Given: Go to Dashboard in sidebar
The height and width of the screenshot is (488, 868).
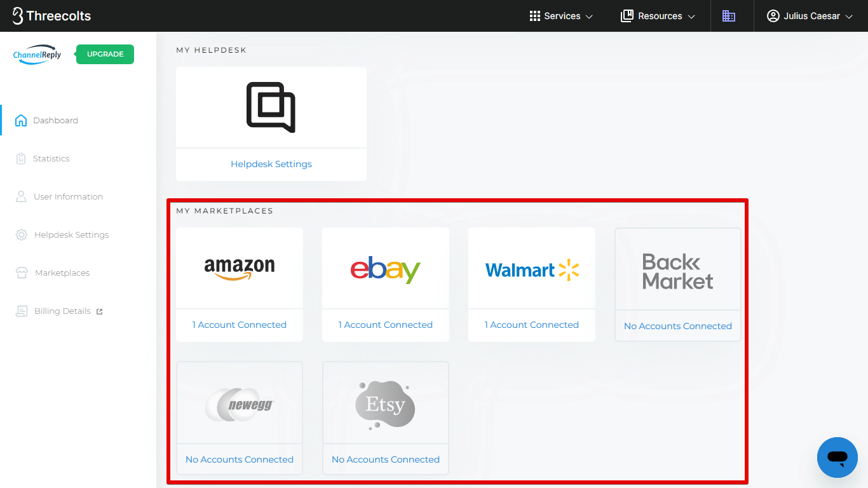Looking at the screenshot, I should click(55, 120).
